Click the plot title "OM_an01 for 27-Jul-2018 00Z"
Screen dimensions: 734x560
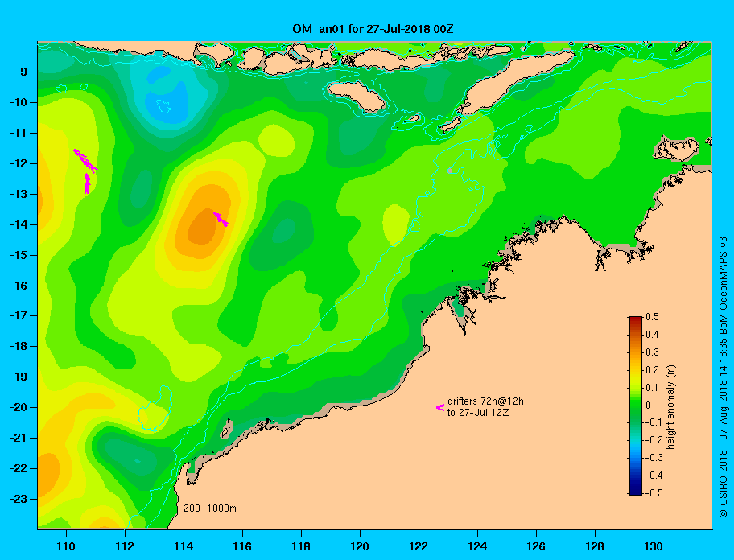pos(373,29)
